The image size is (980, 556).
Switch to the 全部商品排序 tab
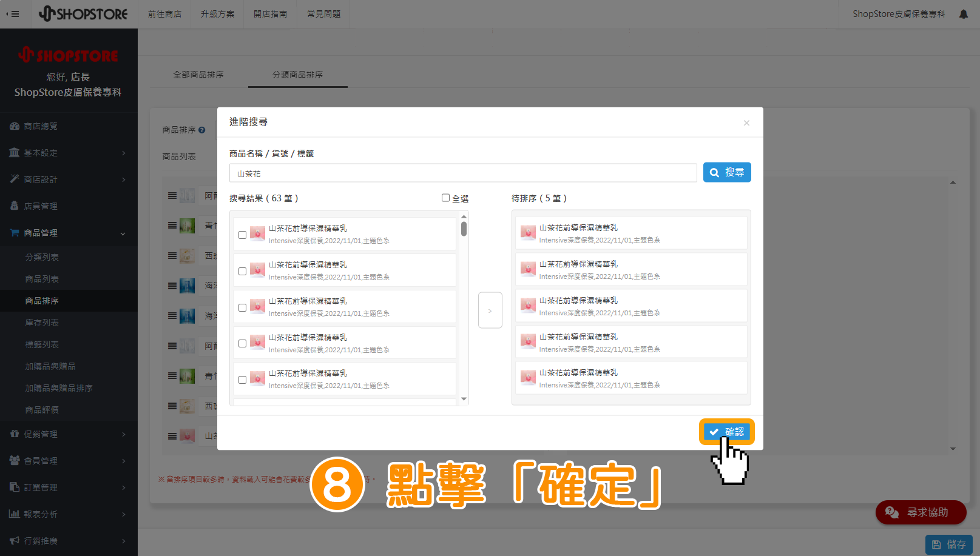coord(198,75)
